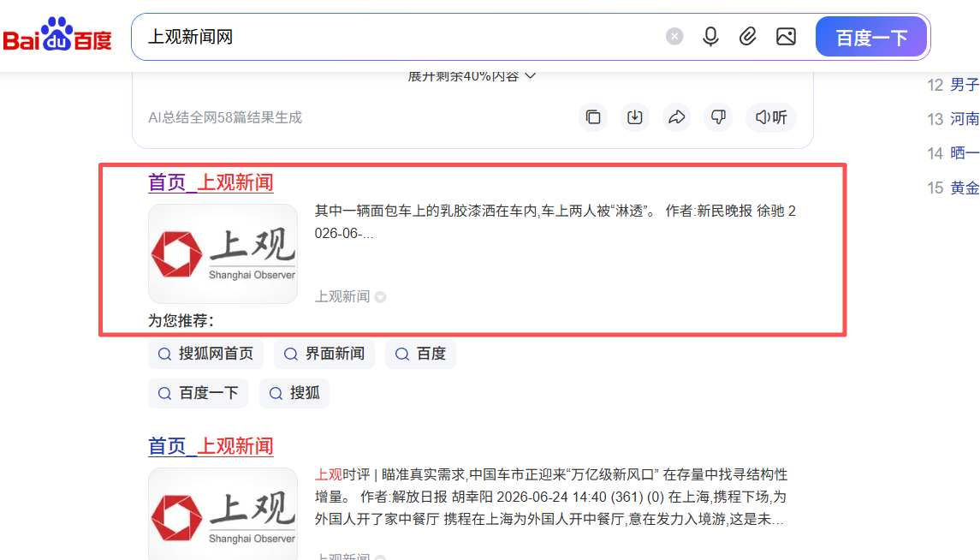Focus the search input containing 上观新闻网
Image resolution: width=980 pixels, height=560 pixels.
[x=400, y=37]
